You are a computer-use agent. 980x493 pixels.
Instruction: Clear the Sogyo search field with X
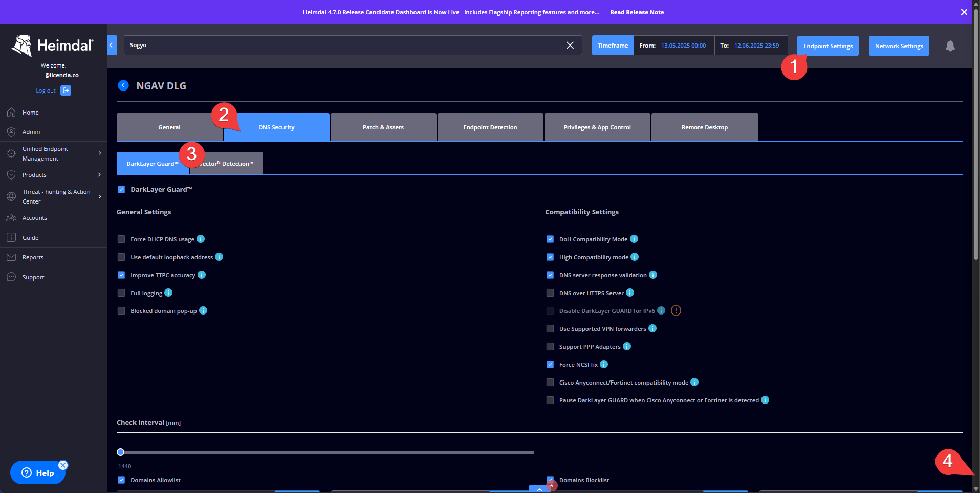pos(570,46)
